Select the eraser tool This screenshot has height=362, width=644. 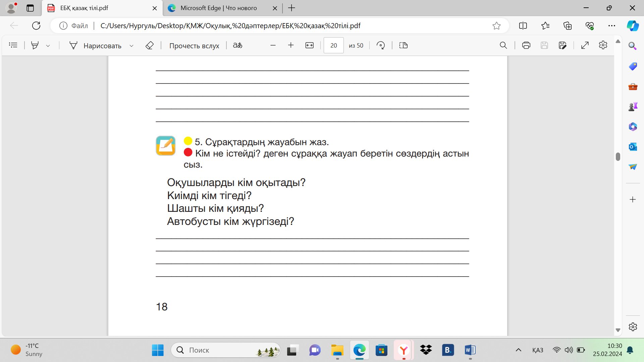pos(150,45)
